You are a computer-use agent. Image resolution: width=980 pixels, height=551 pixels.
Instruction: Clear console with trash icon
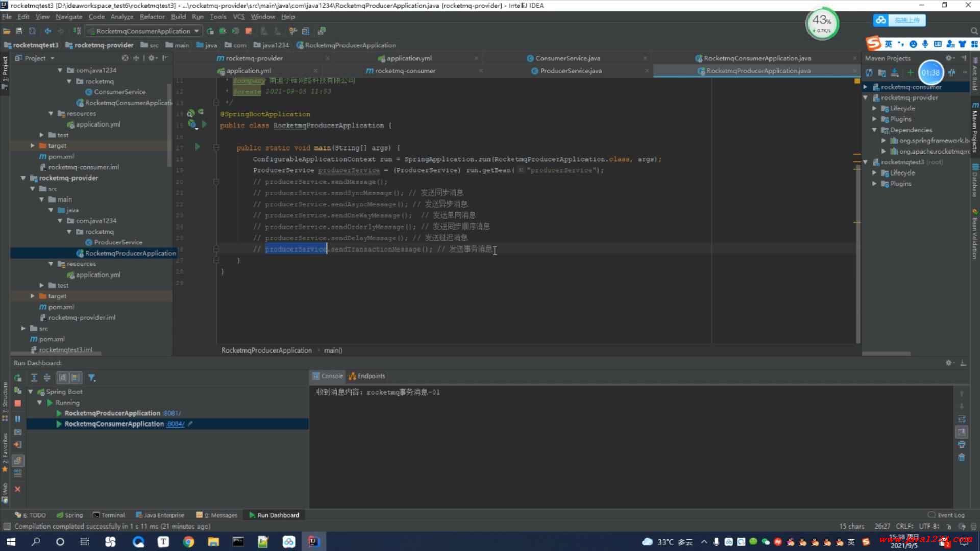tap(961, 457)
